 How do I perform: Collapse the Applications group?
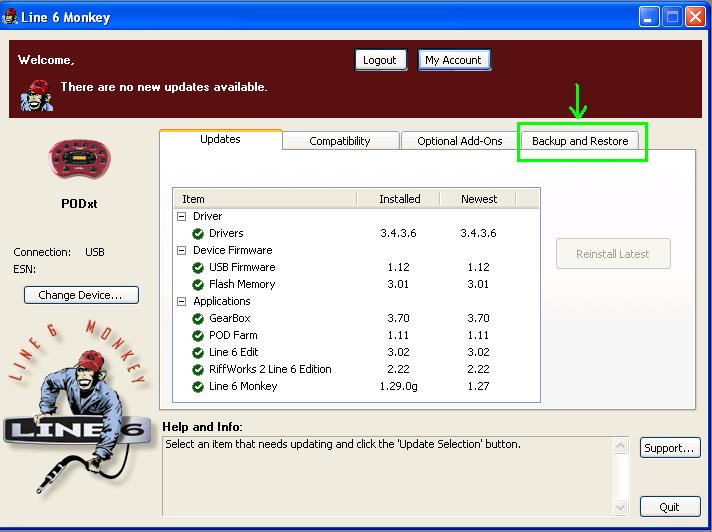(182, 301)
